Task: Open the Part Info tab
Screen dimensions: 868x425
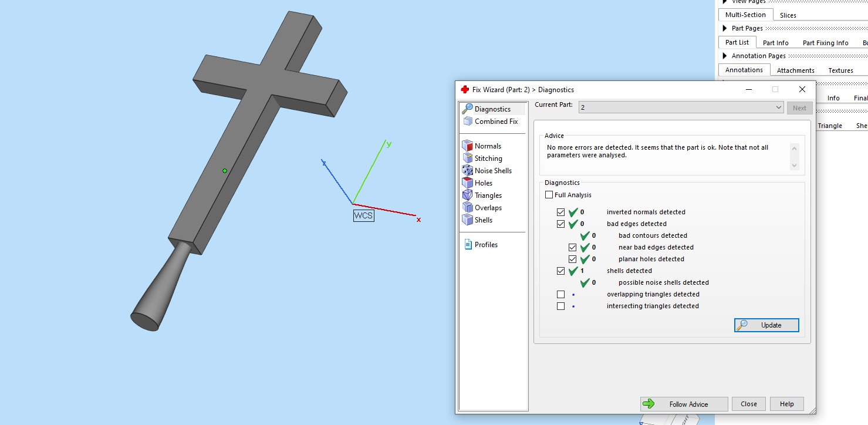Action: coord(775,43)
